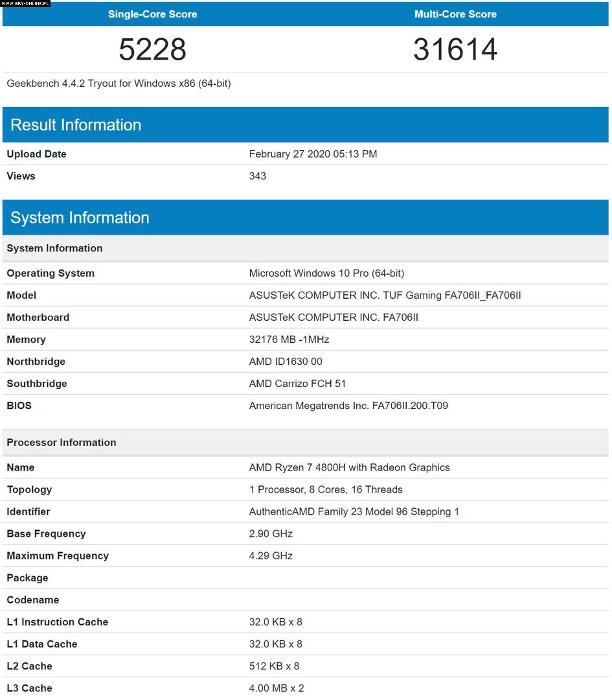Click the L3 Cache value 4.00 MB x 2

coord(277,688)
